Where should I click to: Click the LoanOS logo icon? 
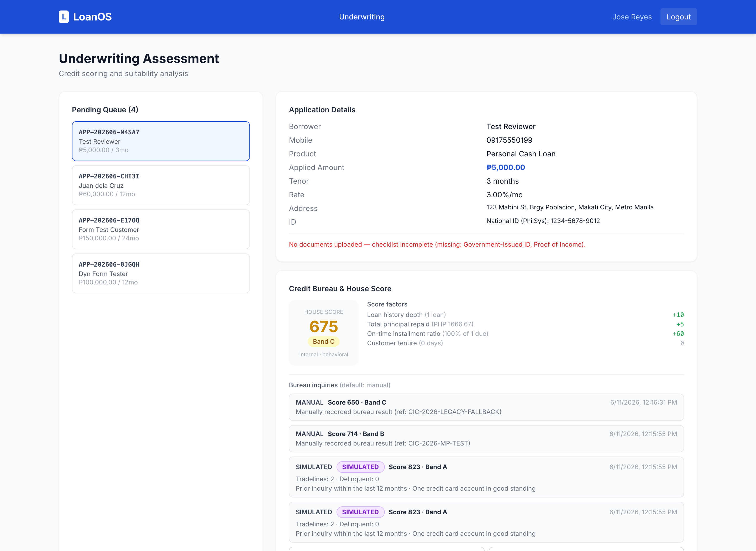point(64,17)
